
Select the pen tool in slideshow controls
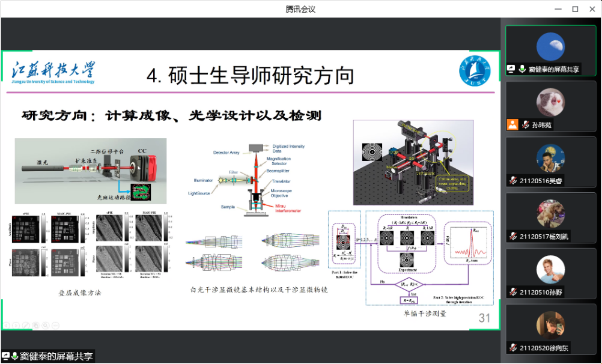[26, 326]
